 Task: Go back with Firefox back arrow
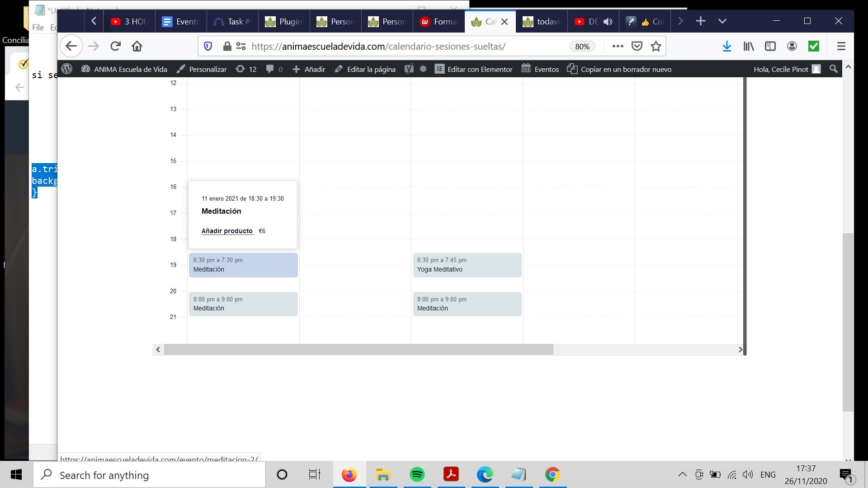(71, 46)
